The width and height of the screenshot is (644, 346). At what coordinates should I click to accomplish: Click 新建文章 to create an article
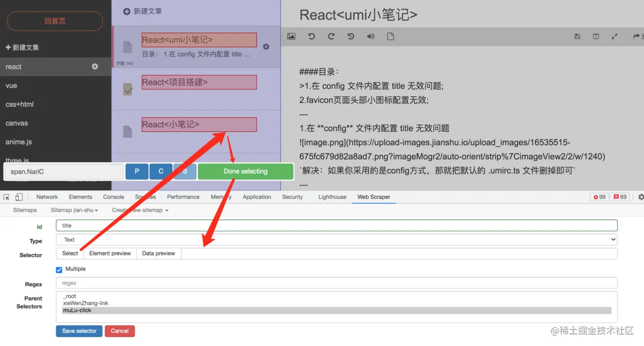148,11
